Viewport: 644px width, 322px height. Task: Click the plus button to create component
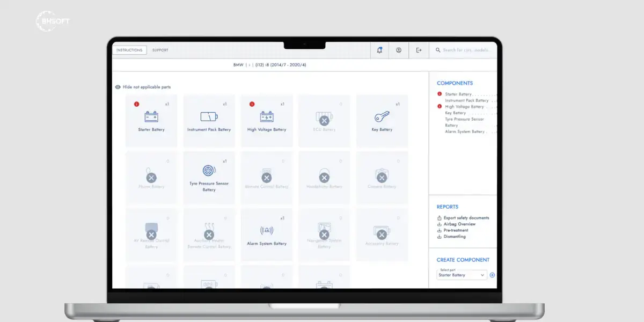(x=492, y=275)
